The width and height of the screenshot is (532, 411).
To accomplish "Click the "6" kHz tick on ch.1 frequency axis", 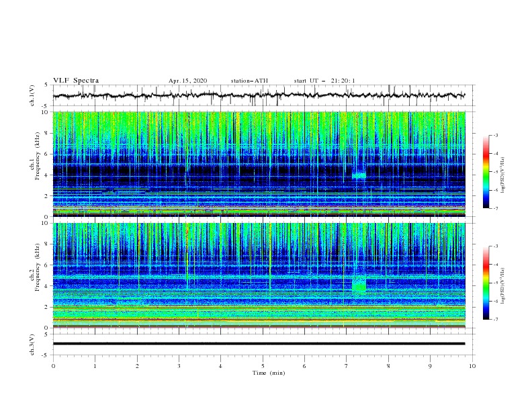I will click(x=47, y=154).
